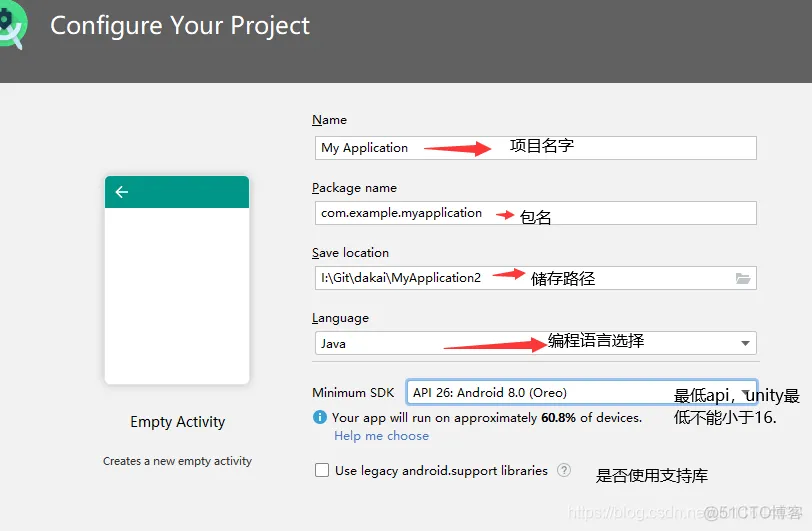Click the Configure Your Project heading

pyautogui.click(x=180, y=25)
